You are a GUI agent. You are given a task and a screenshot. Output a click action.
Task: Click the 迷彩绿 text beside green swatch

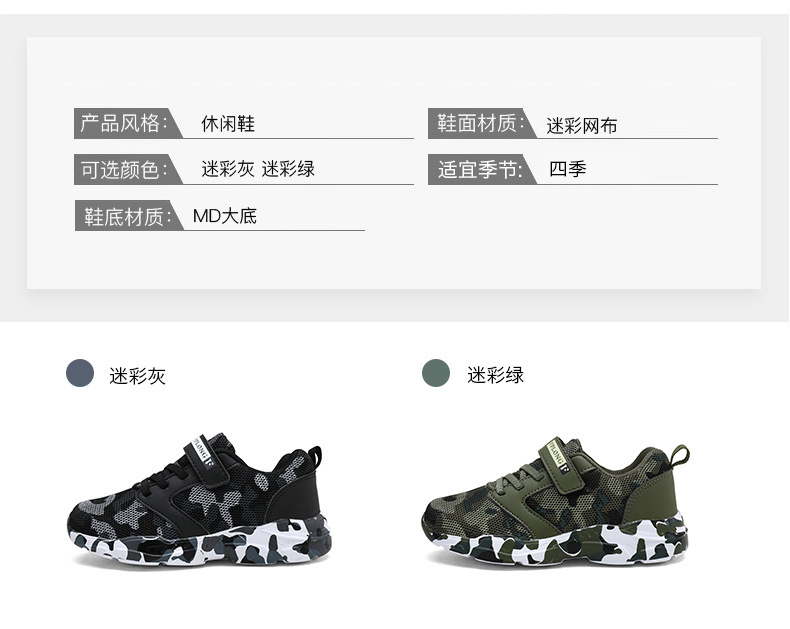click(x=495, y=375)
